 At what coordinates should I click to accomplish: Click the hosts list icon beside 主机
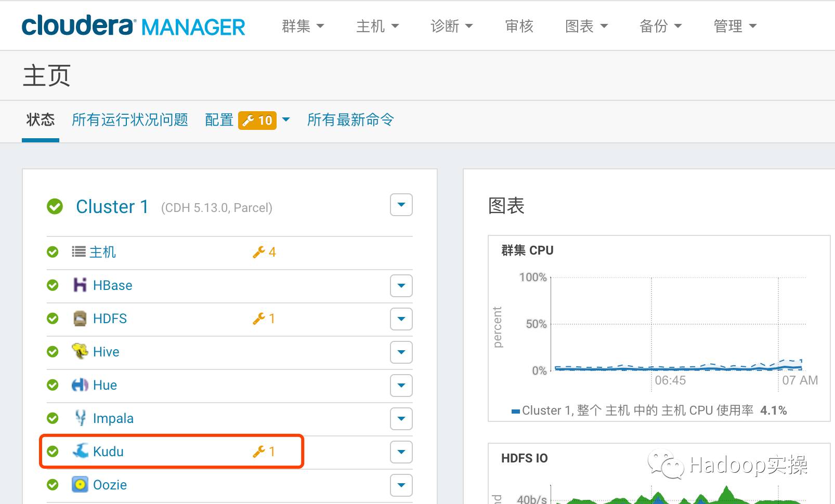[x=79, y=251]
